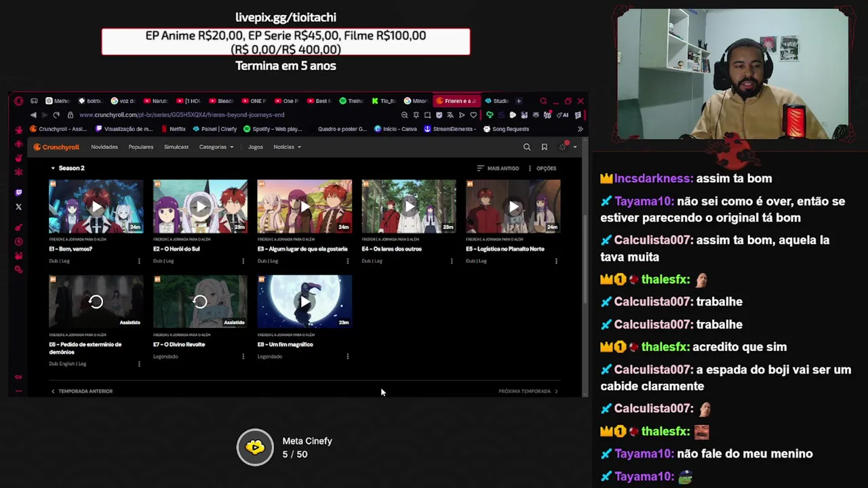Viewport: 868px width, 488px height.
Task: Switch to the Naruto YouTube tab
Action: (157, 101)
